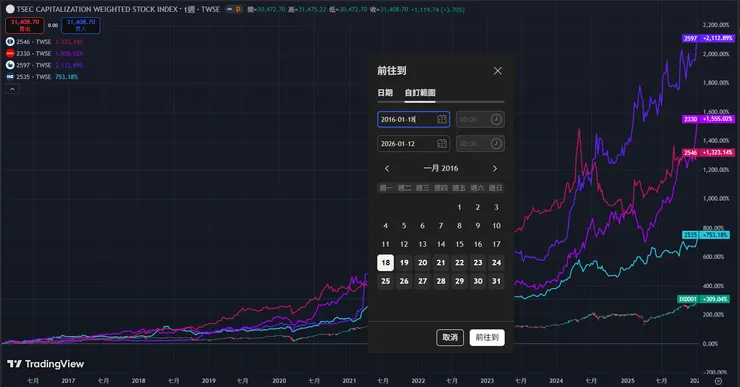
Task: Open chart settings gear at axis corner
Action: (x=718, y=381)
